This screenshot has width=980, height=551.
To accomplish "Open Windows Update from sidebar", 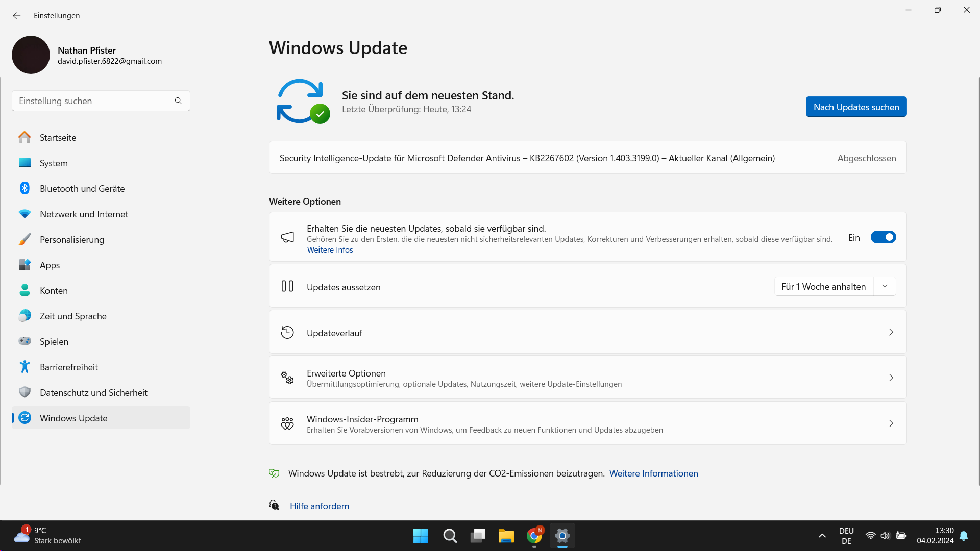I will pos(73,418).
